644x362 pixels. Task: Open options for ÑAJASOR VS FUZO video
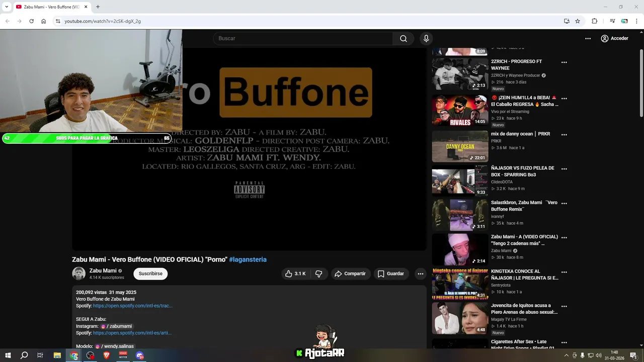pyautogui.click(x=564, y=169)
